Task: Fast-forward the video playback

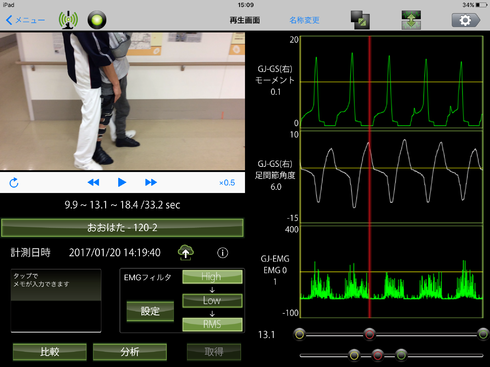Action: coord(151,182)
